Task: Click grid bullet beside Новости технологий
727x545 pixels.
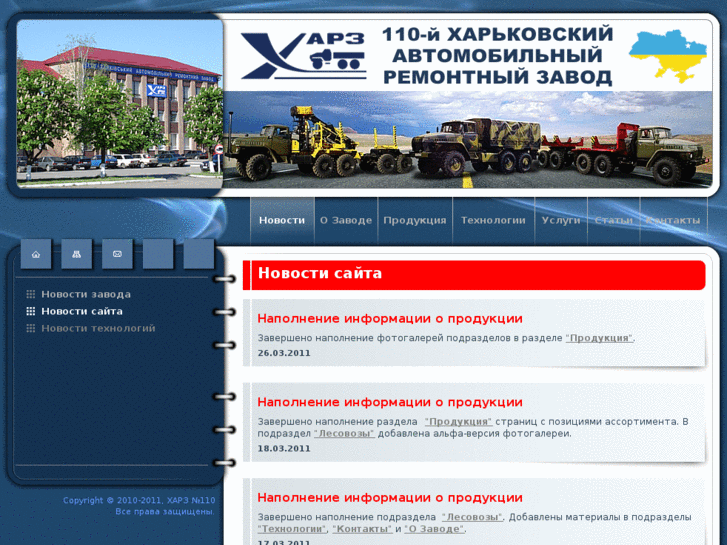Action: click(31, 328)
